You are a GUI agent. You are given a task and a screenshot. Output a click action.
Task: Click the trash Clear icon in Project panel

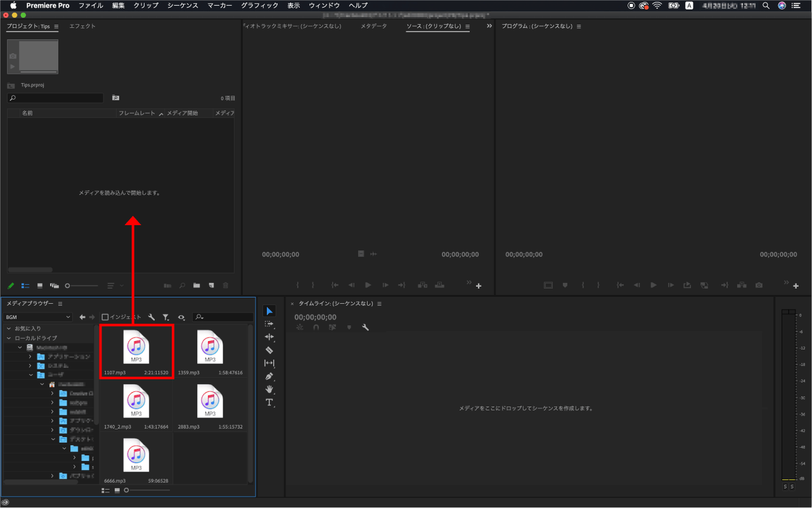(226, 286)
